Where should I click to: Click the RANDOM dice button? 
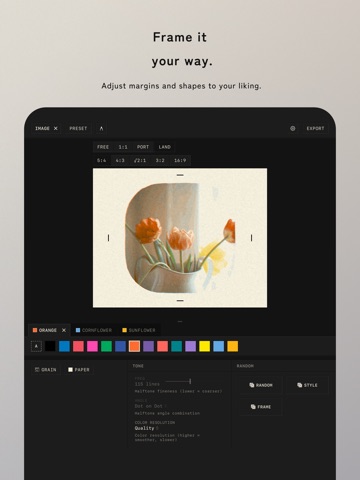coord(261,385)
